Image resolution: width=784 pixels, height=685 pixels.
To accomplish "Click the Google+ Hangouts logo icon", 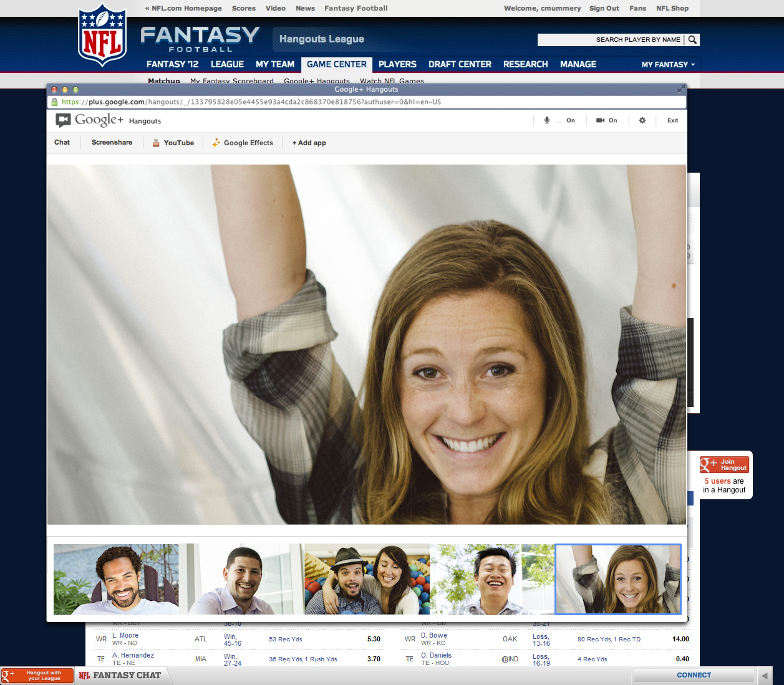I will 63,120.
